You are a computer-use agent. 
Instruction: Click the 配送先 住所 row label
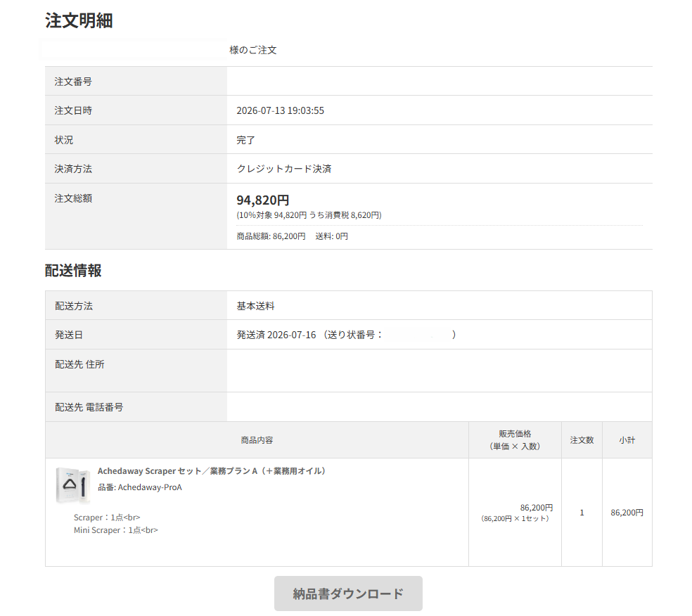[79, 364]
